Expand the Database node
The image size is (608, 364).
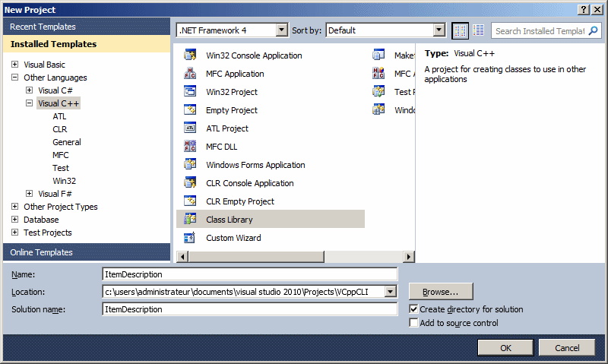tap(14, 220)
